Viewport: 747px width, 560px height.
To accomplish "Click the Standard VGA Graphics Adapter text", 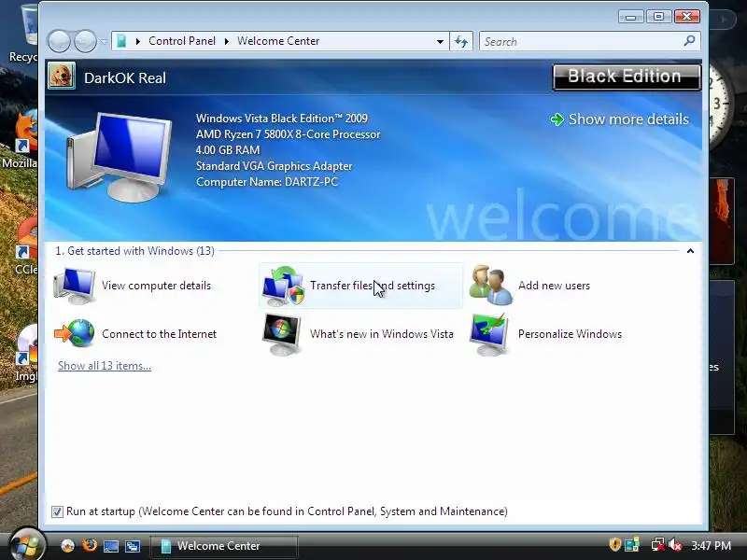I will (x=274, y=166).
